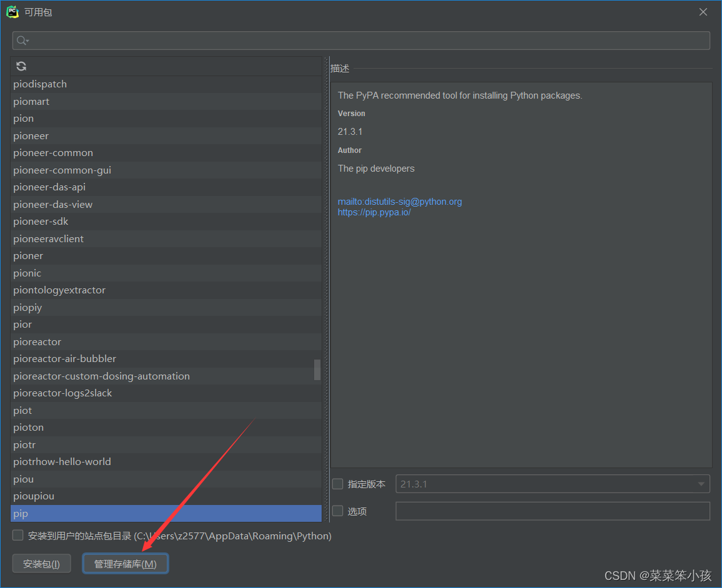Click the package list scrollbar thumb
This screenshot has width=722, height=588.
(x=317, y=370)
